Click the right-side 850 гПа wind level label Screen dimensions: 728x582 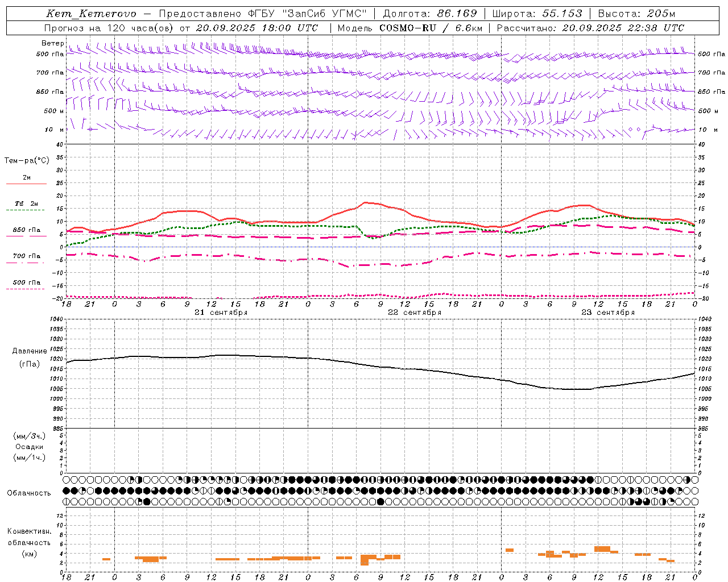[x=712, y=92]
